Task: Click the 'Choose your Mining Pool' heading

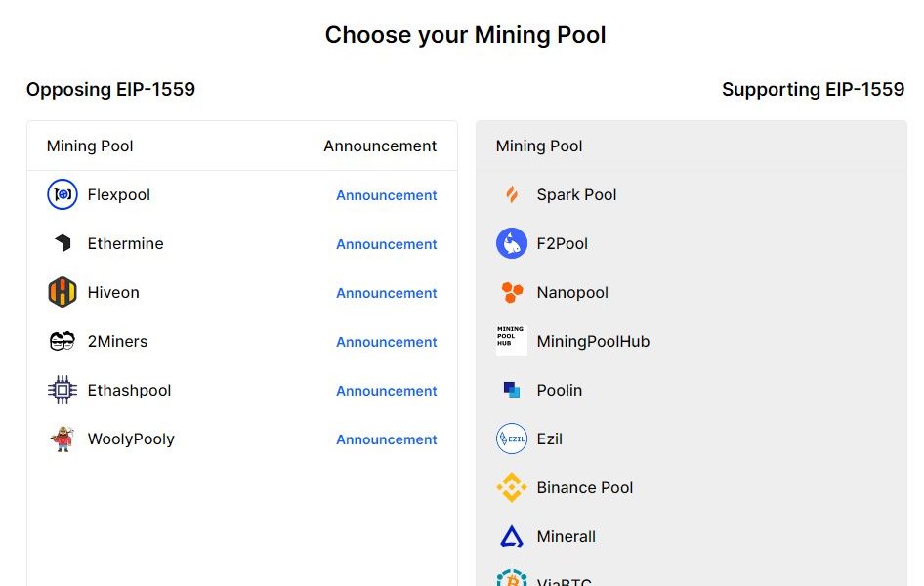Action: pos(466,35)
